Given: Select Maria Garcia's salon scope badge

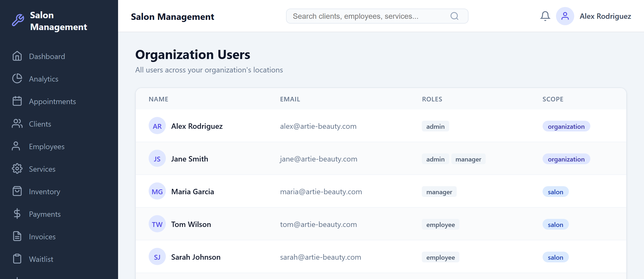Looking at the screenshot, I should [555, 192].
